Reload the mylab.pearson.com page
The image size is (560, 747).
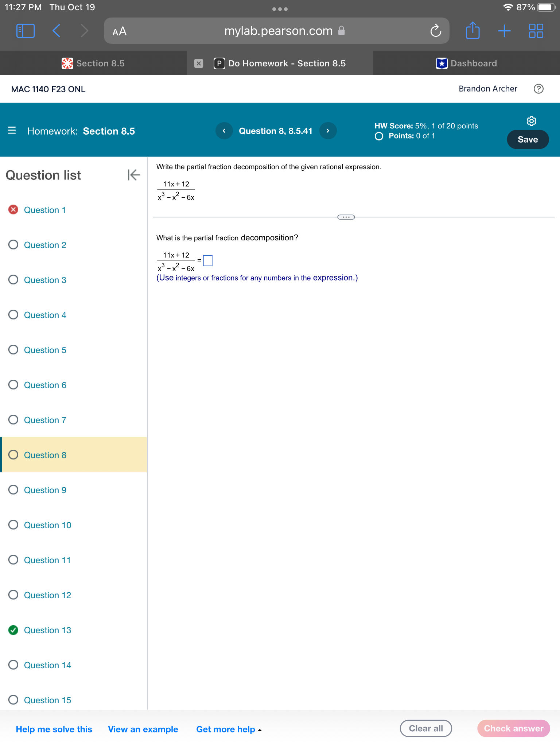(436, 31)
